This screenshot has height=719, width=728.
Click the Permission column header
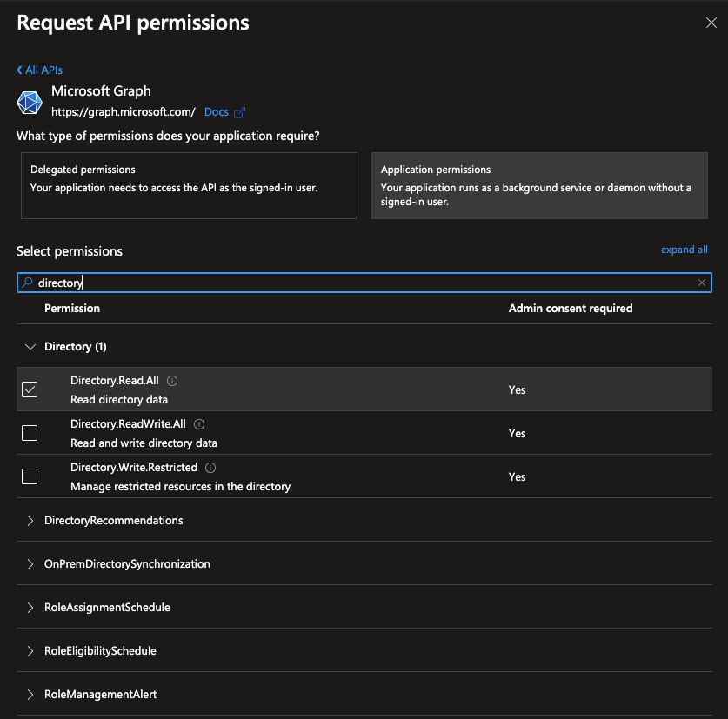click(x=72, y=309)
